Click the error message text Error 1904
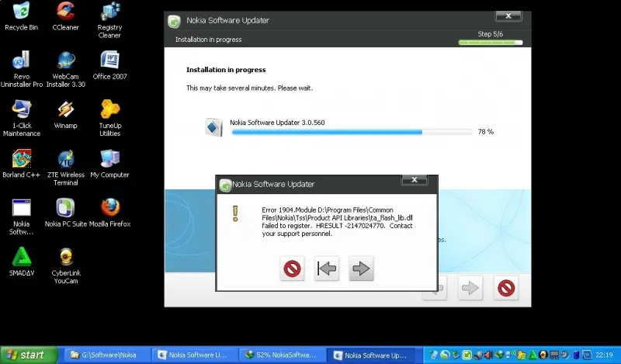 [337, 222]
